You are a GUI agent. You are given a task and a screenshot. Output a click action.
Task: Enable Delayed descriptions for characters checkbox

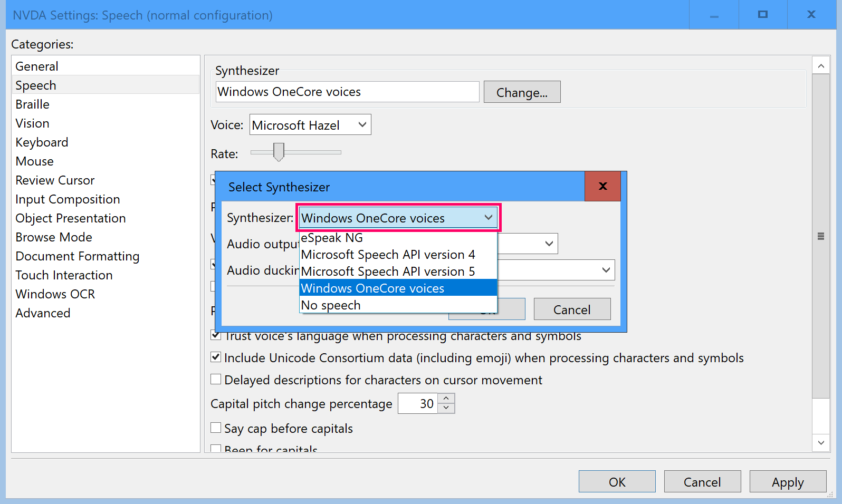tap(216, 379)
